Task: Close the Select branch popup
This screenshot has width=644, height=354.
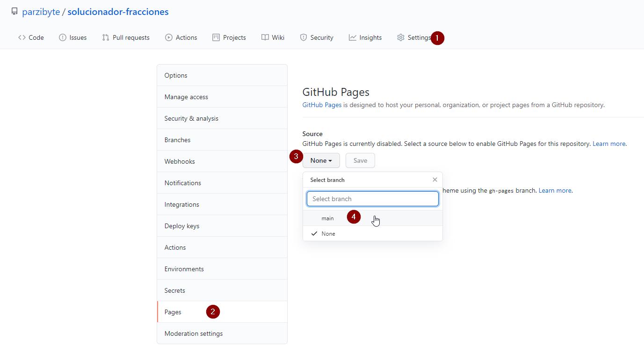Action: pos(435,180)
